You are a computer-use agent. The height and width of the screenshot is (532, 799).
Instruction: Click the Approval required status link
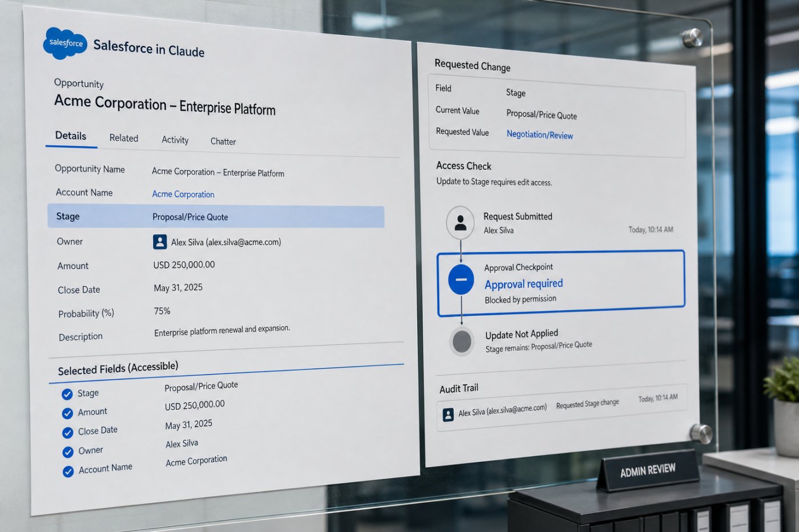coord(524,283)
